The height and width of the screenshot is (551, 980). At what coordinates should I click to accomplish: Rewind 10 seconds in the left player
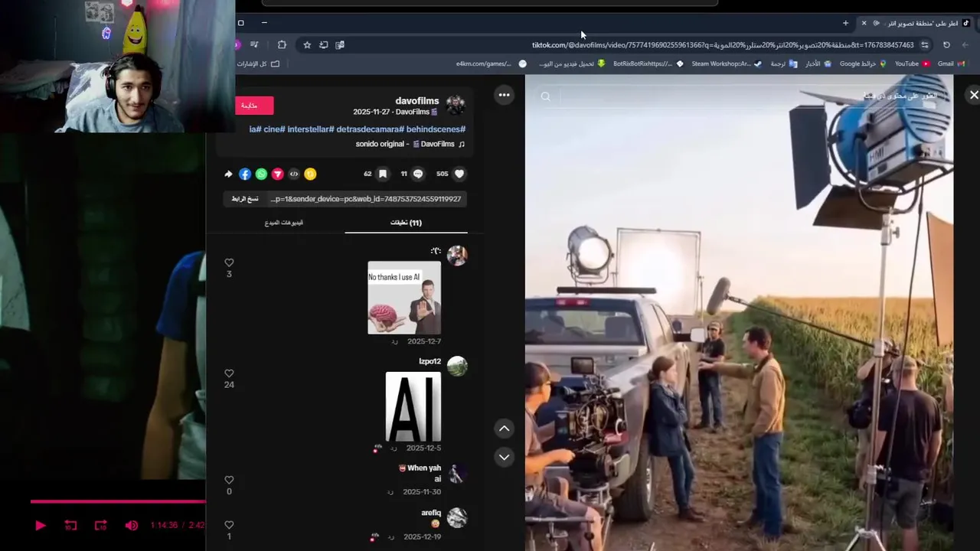coord(70,525)
